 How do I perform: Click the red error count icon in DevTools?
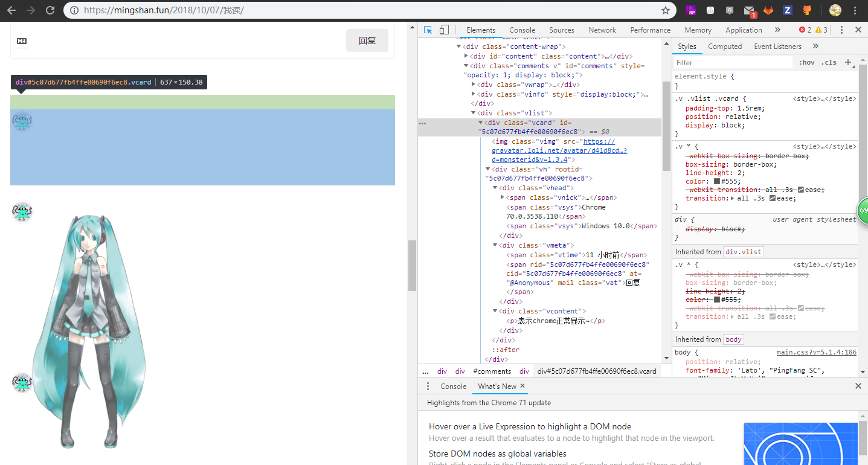click(805, 30)
